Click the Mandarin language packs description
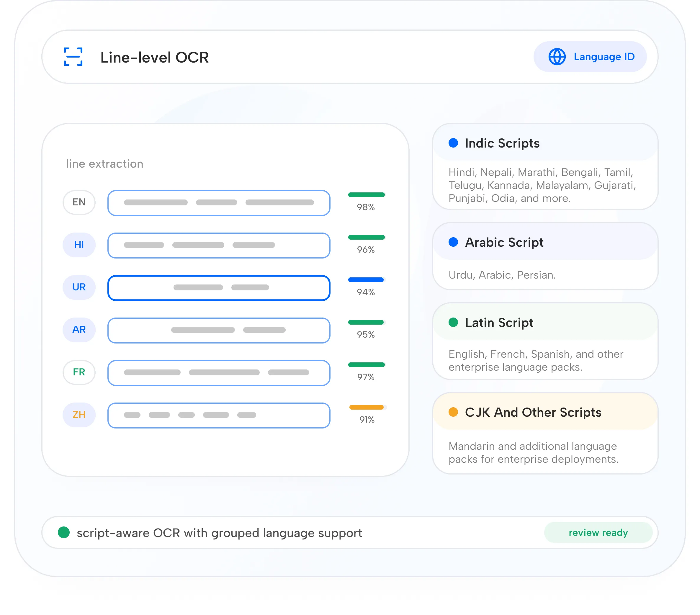The height and width of the screenshot is (615, 700). (534, 452)
